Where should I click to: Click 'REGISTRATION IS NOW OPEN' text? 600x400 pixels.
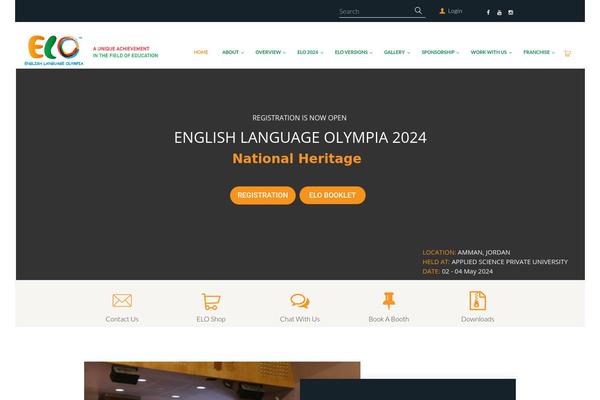299,118
